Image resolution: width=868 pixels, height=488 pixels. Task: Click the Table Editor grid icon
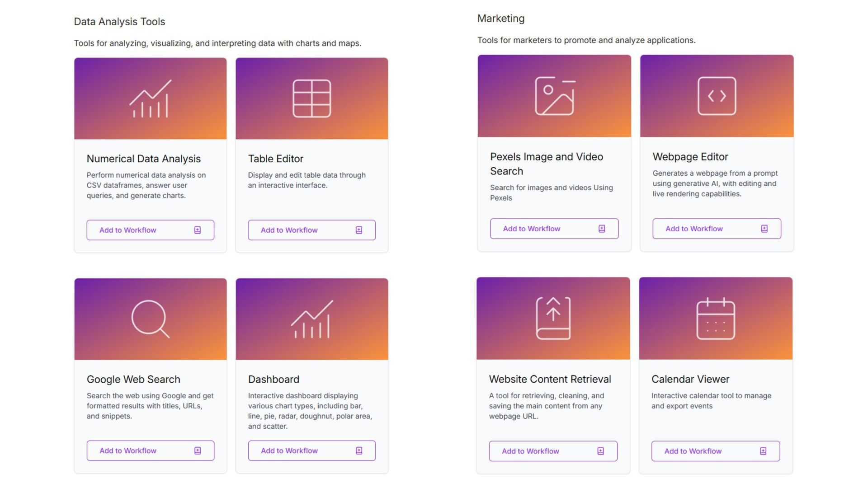(x=311, y=99)
